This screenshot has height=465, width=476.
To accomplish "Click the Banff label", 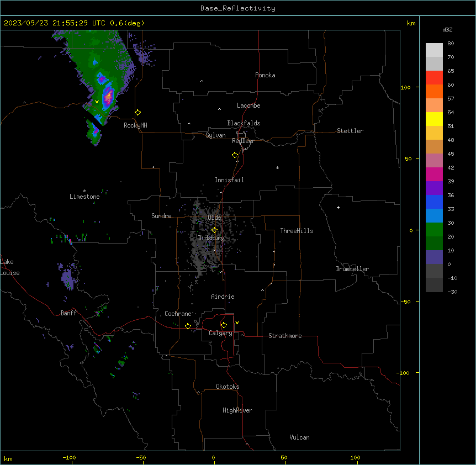I will click(68, 313).
